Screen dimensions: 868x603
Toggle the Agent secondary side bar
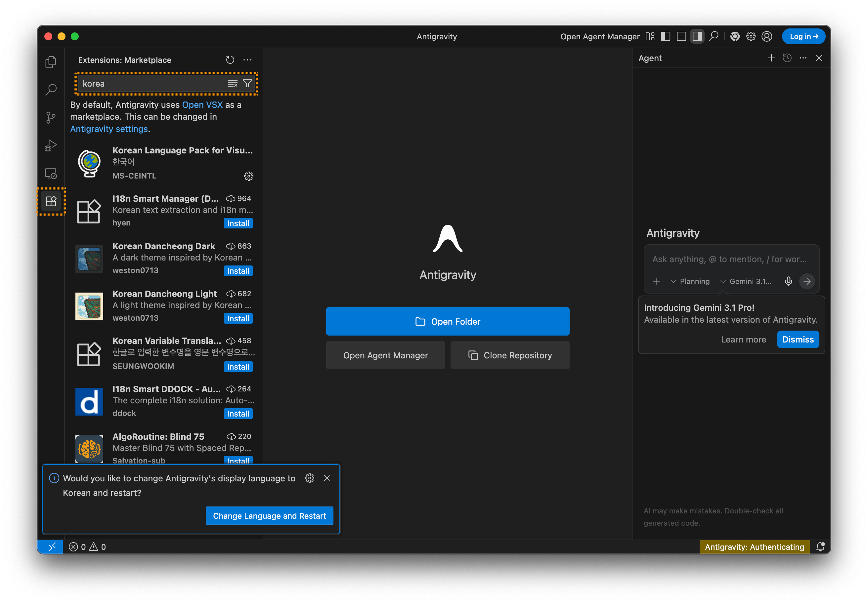coord(697,37)
